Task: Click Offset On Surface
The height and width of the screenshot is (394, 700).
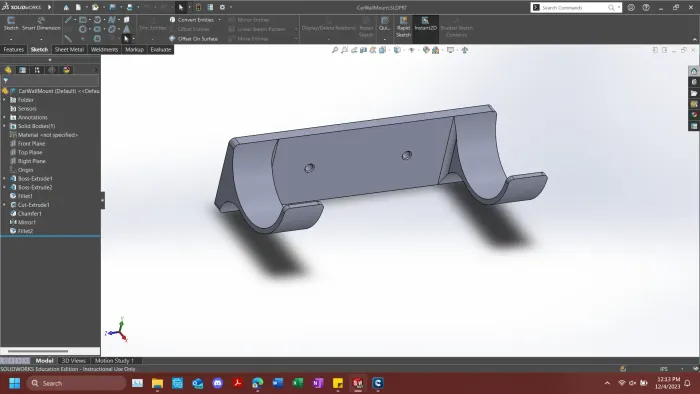Action: click(194, 39)
